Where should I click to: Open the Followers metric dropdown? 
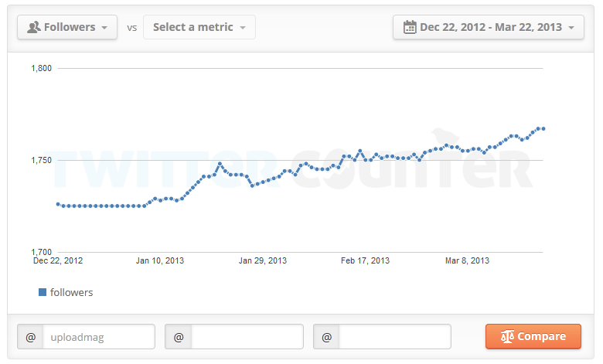pyautogui.click(x=67, y=27)
